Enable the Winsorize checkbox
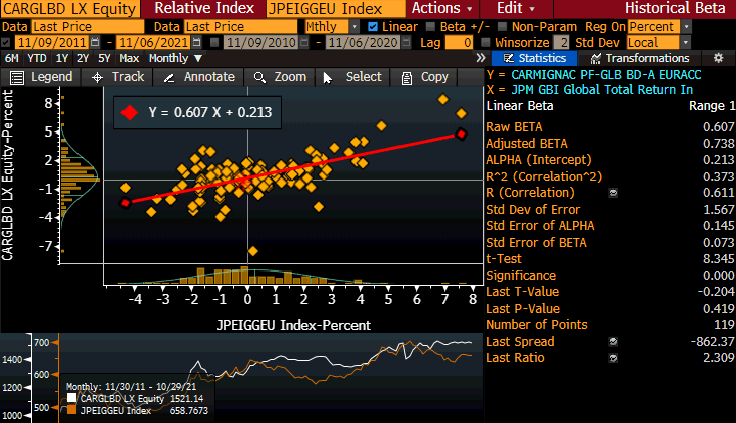 click(486, 43)
